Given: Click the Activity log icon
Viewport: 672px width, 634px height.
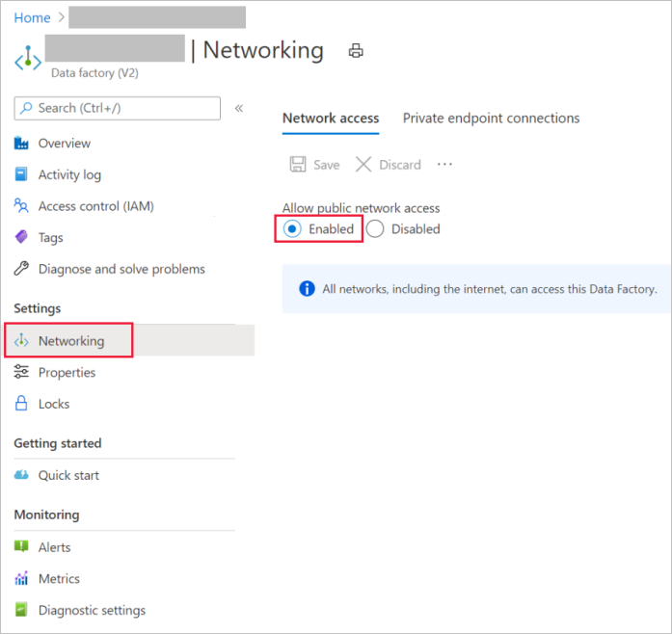Looking at the screenshot, I should coord(21,174).
